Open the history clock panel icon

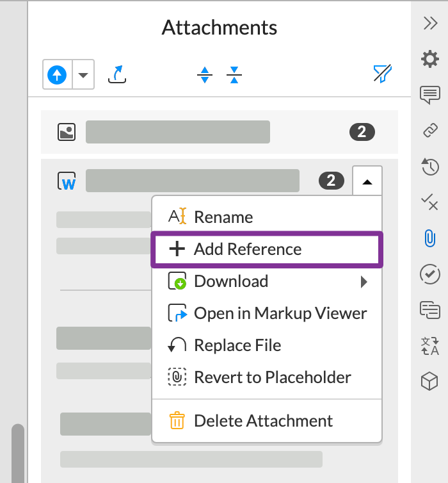click(429, 167)
